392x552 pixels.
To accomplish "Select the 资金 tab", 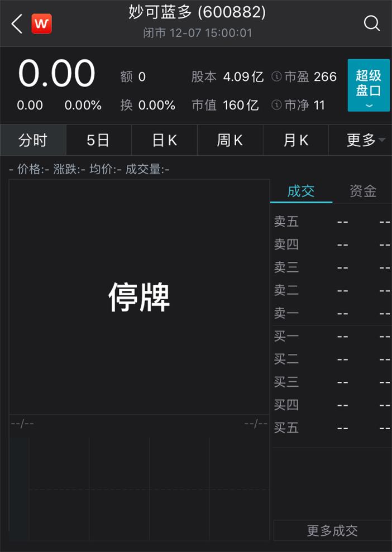I will pyautogui.click(x=363, y=191).
